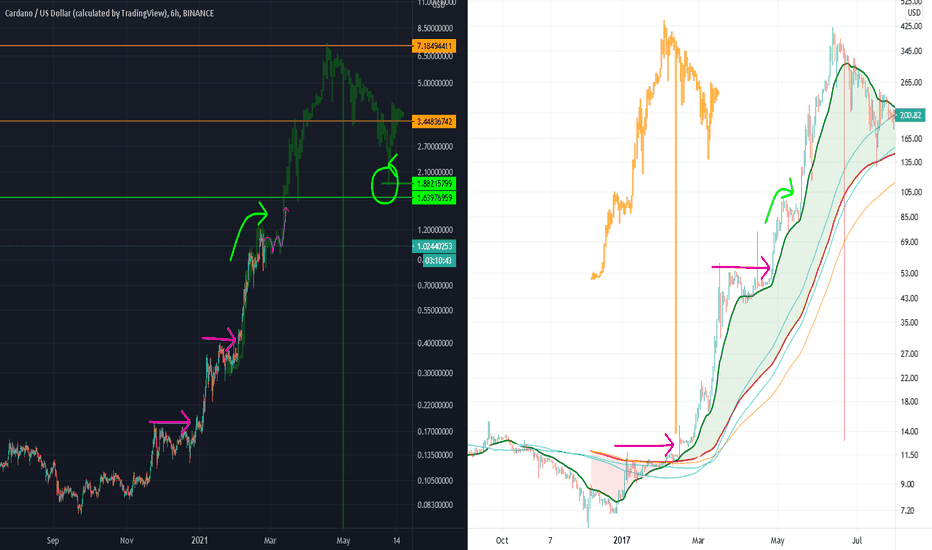The image size is (932, 550).
Task: Click the 0.17000000 price axis value
Action: [x=435, y=432]
